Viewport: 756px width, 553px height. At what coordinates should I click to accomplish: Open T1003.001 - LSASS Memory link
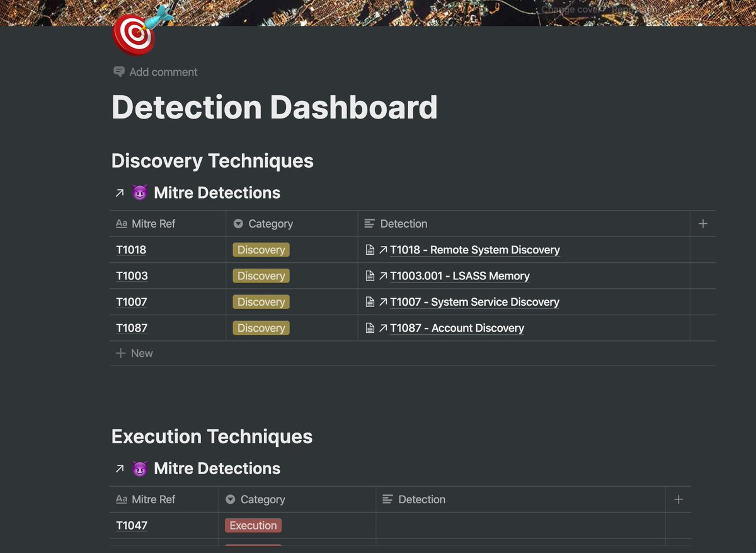pos(460,276)
